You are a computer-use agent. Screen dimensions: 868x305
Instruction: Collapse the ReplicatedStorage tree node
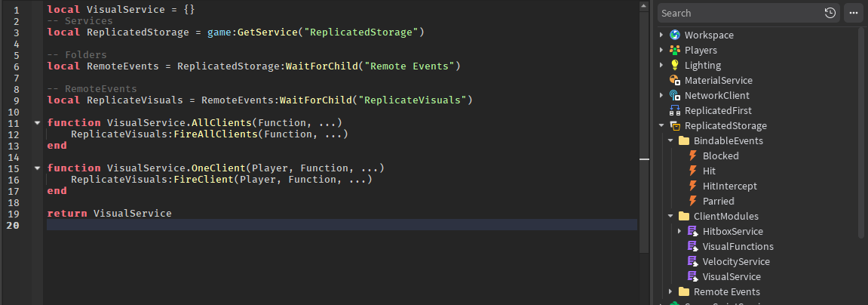tap(661, 126)
